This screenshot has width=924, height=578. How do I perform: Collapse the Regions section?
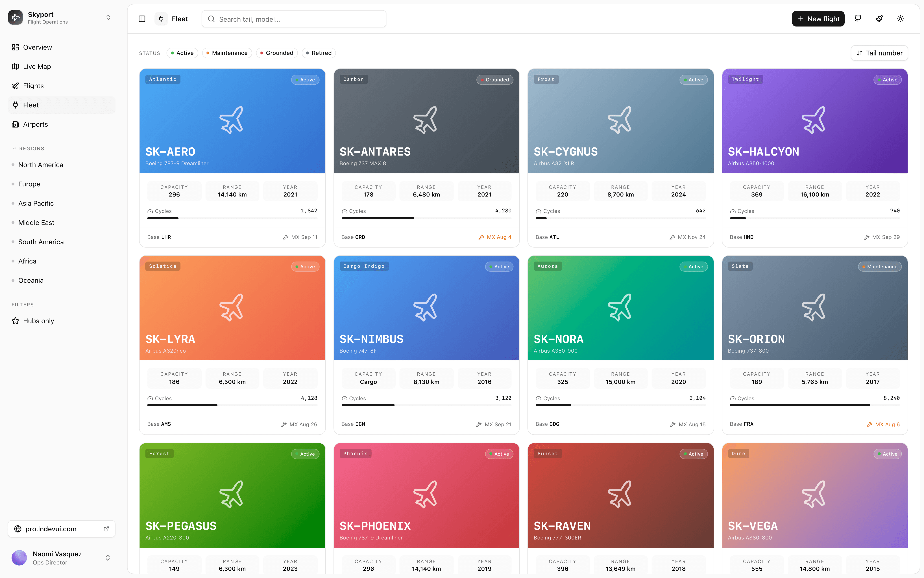coord(29,148)
